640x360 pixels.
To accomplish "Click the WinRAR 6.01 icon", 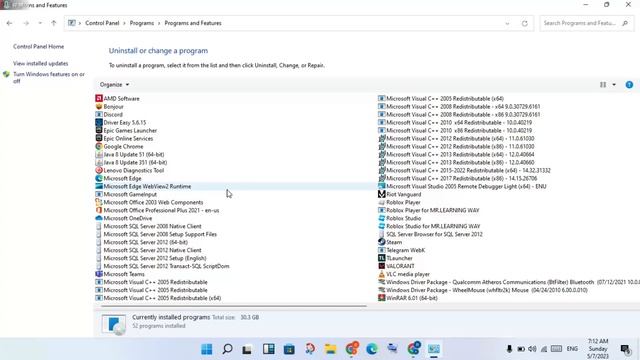I will pyautogui.click(x=382, y=298).
